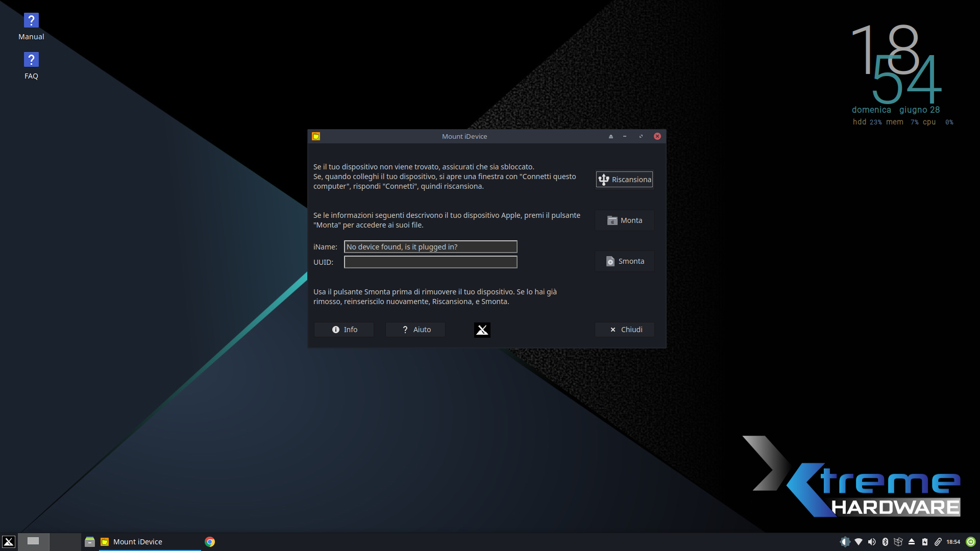
Task: Click the eject removable media tray icon
Action: (912, 542)
